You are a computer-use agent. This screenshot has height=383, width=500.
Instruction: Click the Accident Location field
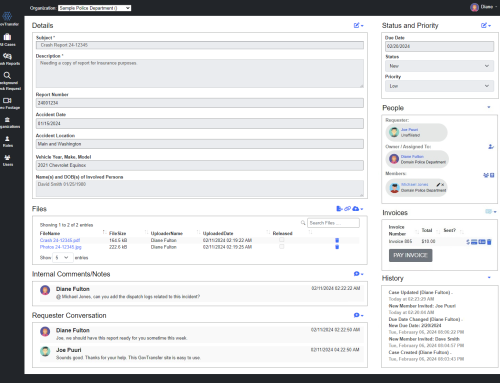point(200,144)
